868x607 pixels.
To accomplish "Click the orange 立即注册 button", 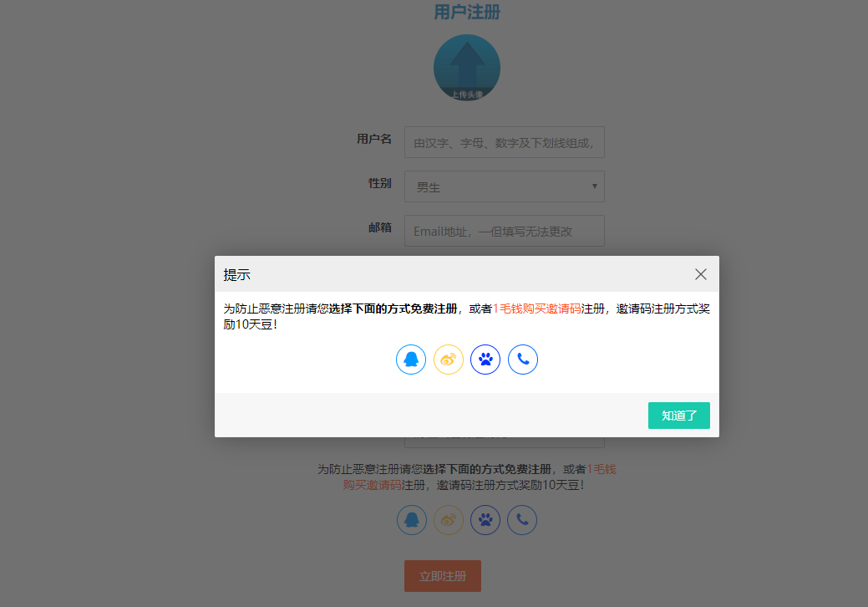I will [x=443, y=576].
